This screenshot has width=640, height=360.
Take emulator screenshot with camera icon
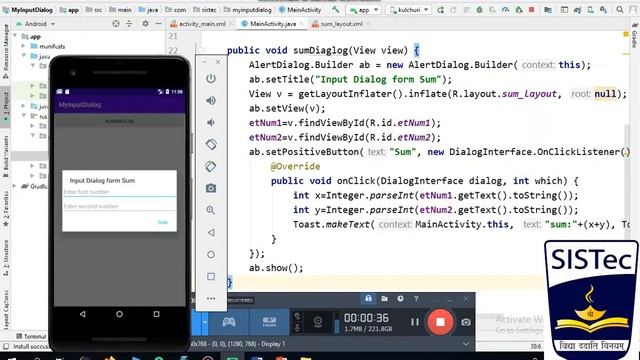[211, 188]
